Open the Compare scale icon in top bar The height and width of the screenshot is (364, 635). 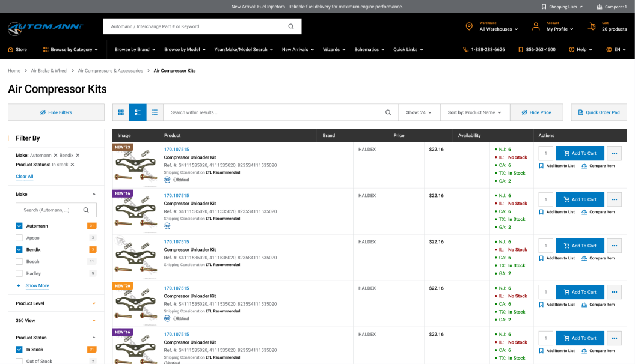(x=600, y=7)
